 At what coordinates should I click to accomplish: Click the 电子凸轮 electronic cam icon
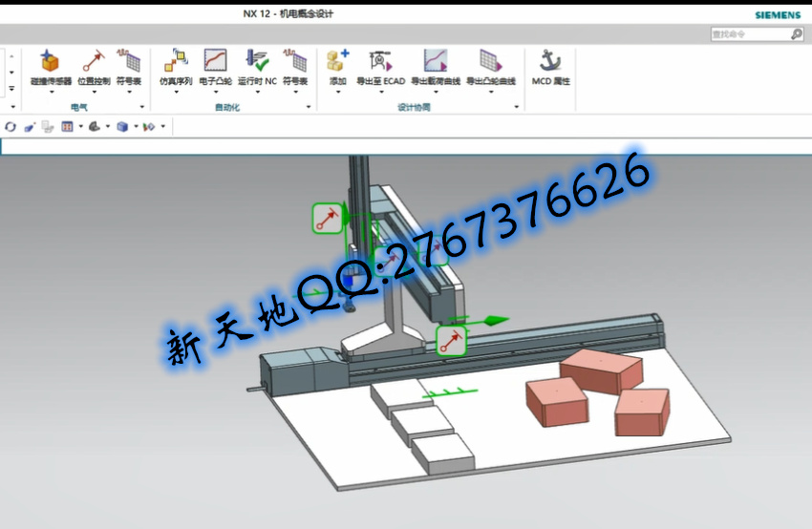coord(215,63)
